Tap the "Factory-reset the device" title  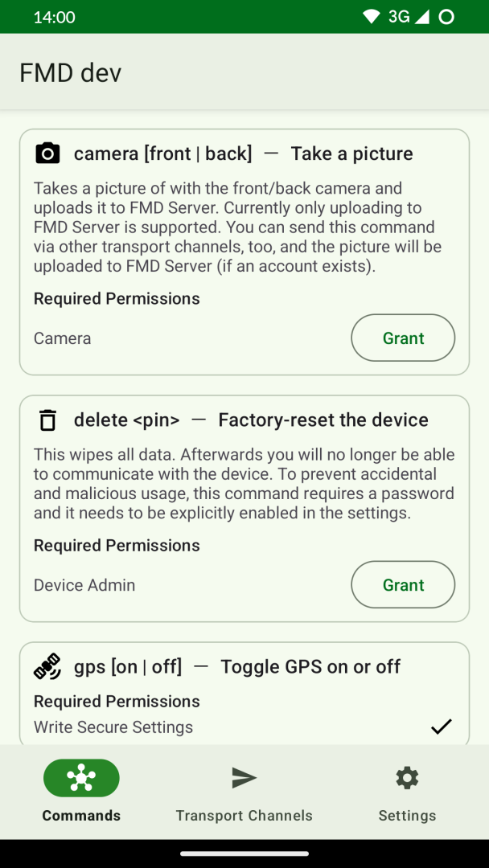click(323, 420)
